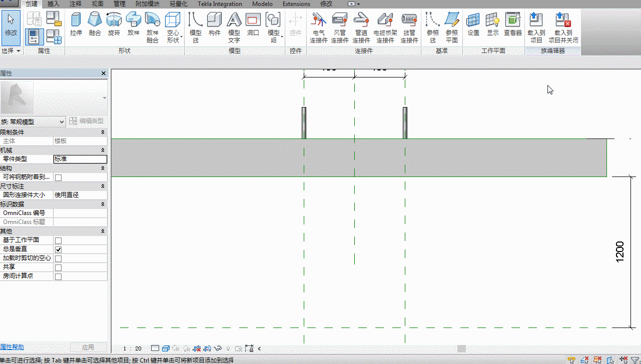Screen dimensions: 641x364
Task: Open the 查看器 work plane viewer
Action: pyautogui.click(x=513, y=24)
